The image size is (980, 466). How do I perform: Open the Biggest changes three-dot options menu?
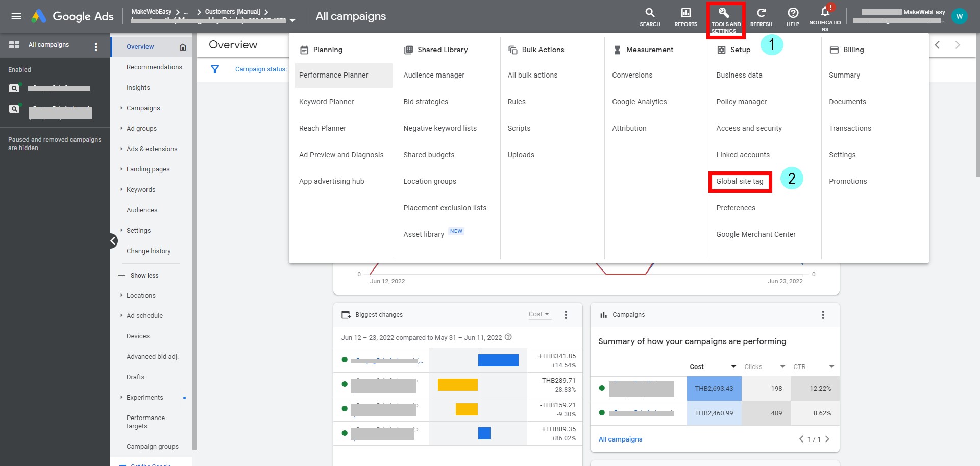pos(566,315)
